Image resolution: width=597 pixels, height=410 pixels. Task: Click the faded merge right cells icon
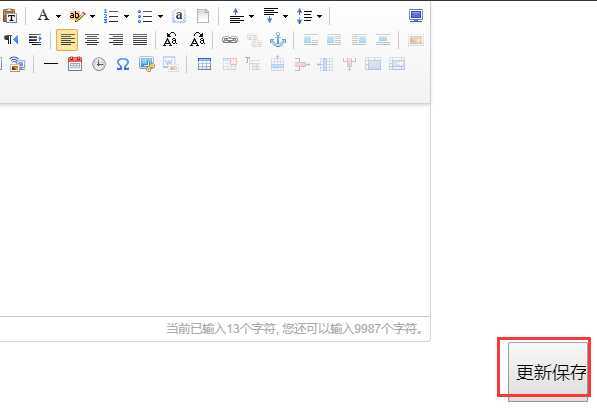coord(397,64)
